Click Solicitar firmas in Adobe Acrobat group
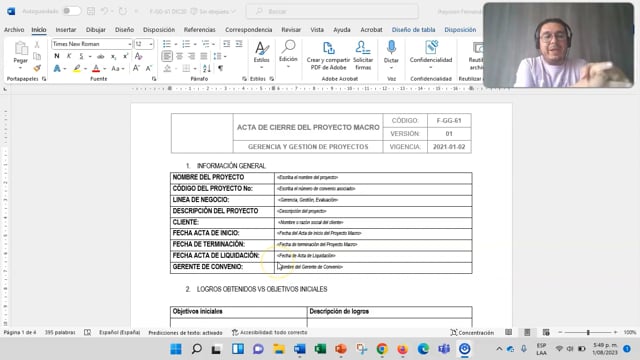This screenshot has height=360, width=640. [363, 55]
